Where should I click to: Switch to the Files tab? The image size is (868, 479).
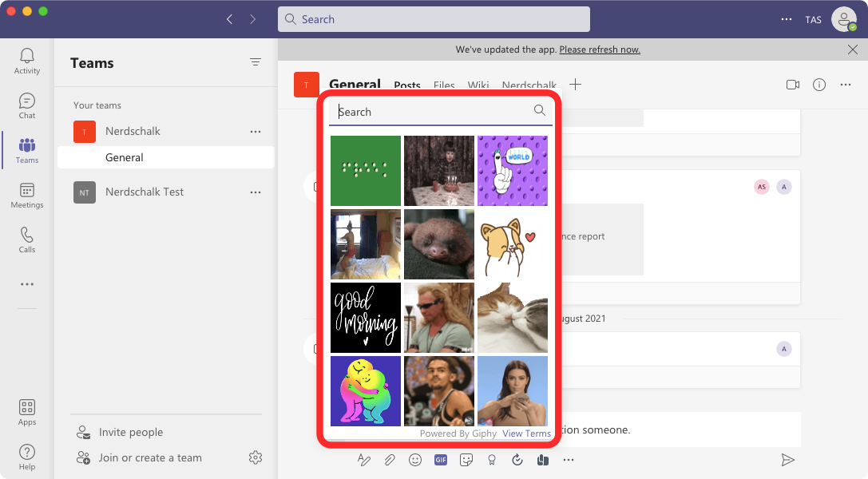click(444, 85)
